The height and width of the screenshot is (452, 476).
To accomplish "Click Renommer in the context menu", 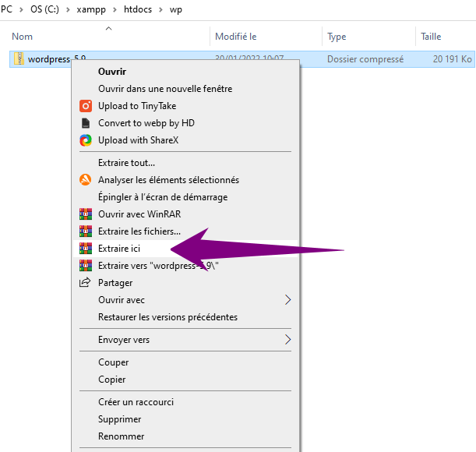I will (x=121, y=436).
